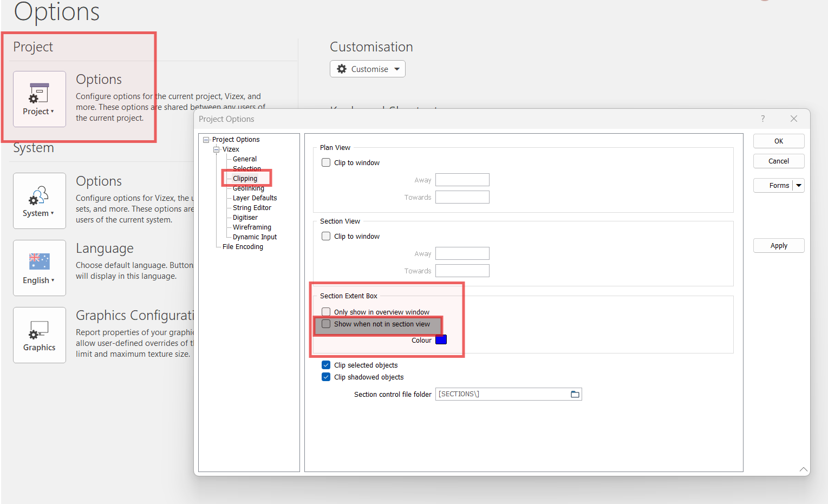828x504 pixels.
Task: Click the folder browse icon for section folder
Action: click(x=575, y=394)
